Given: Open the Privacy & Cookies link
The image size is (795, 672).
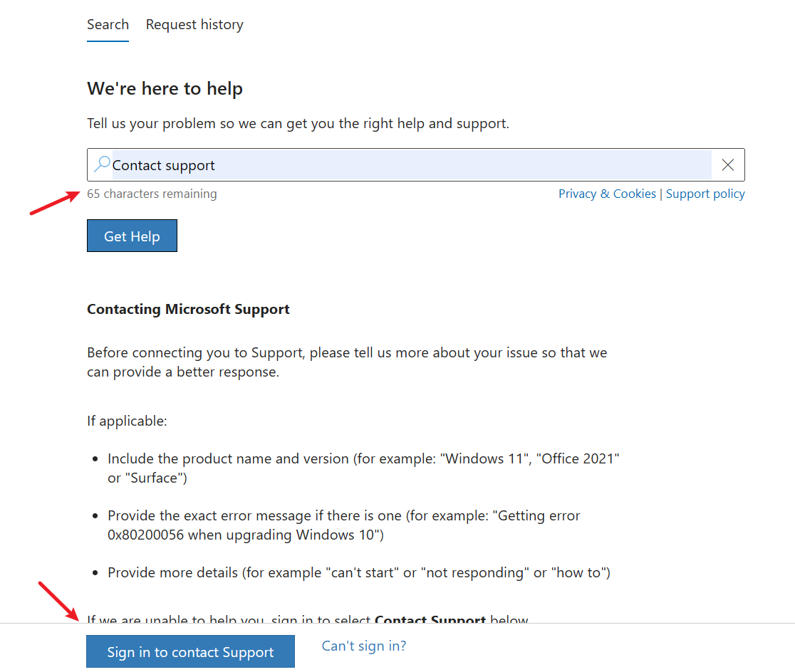Looking at the screenshot, I should point(607,194).
